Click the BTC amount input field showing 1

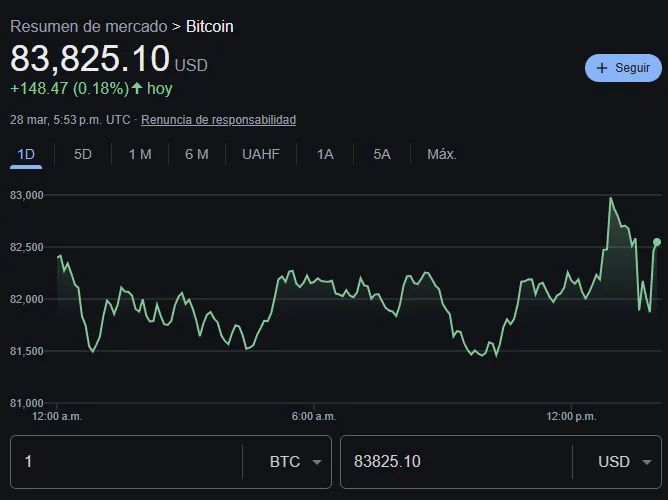pos(127,462)
